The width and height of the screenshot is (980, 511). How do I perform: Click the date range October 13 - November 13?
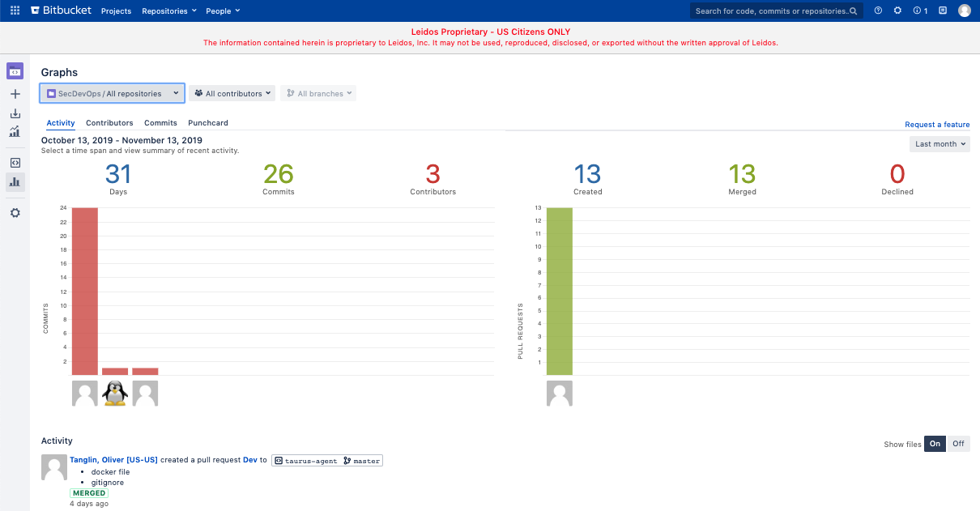click(x=121, y=140)
